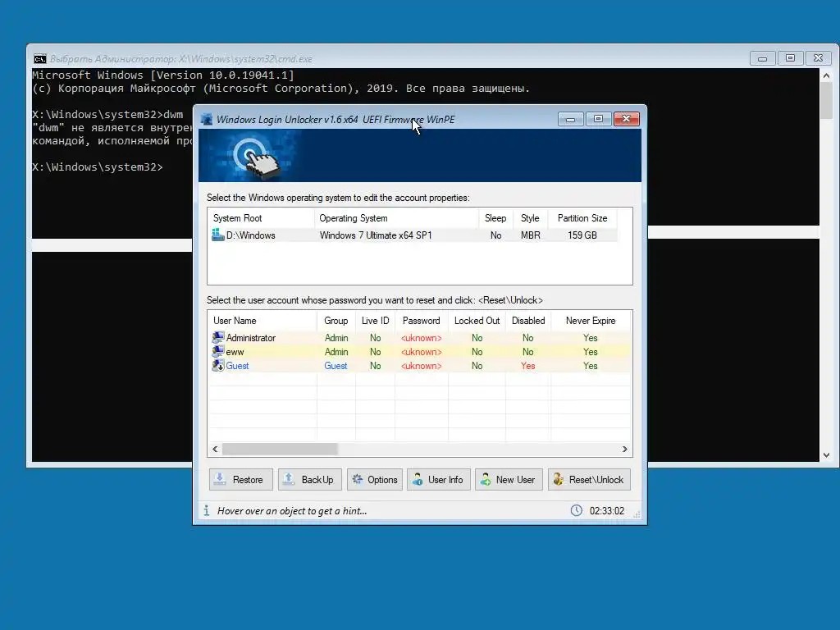The image size is (840, 630).
Task: Click the cmd window scroll up arrow
Action: tap(827, 75)
